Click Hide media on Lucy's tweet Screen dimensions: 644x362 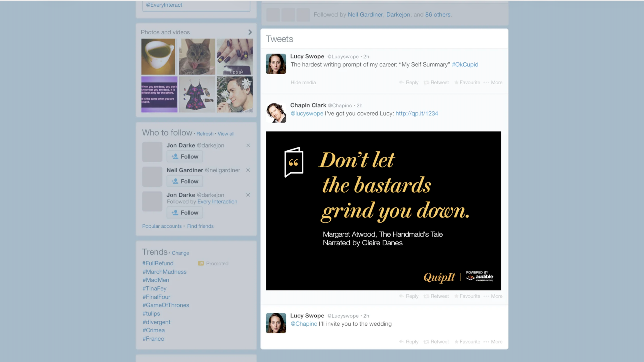303,83
